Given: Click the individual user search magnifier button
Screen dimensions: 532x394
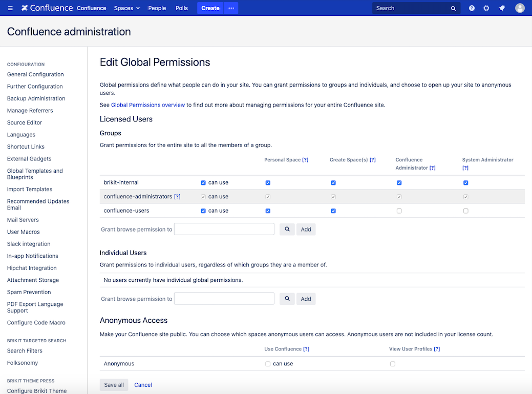Looking at the screenshot, I should tap(287, 299).
